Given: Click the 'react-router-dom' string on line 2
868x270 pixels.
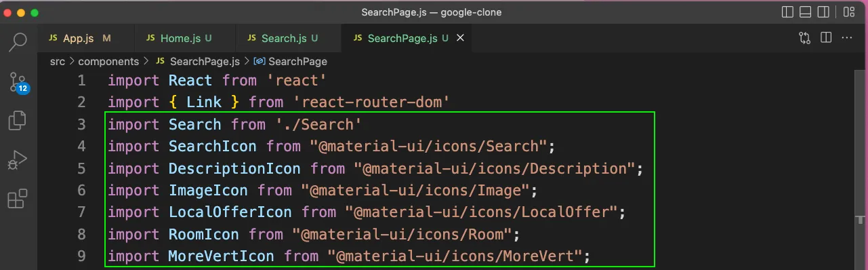Looking at the screenshot, I should click(x=372, y=102).
